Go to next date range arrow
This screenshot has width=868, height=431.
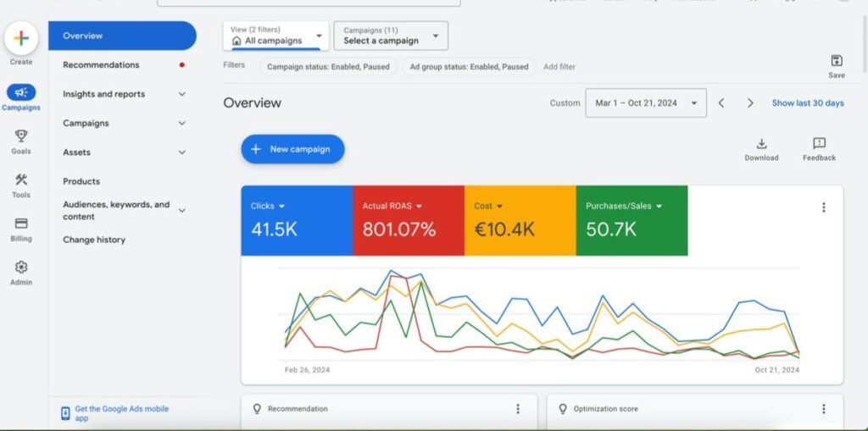click(x=750, y=103)
